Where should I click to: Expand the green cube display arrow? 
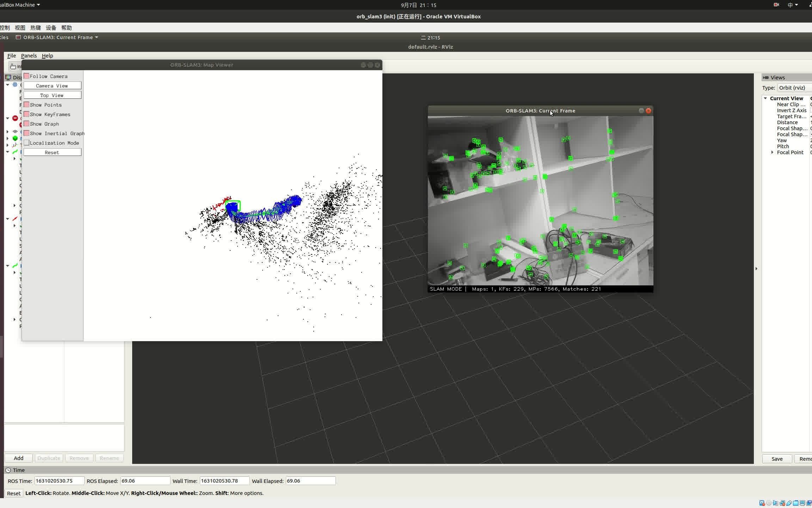click(7, 138)
